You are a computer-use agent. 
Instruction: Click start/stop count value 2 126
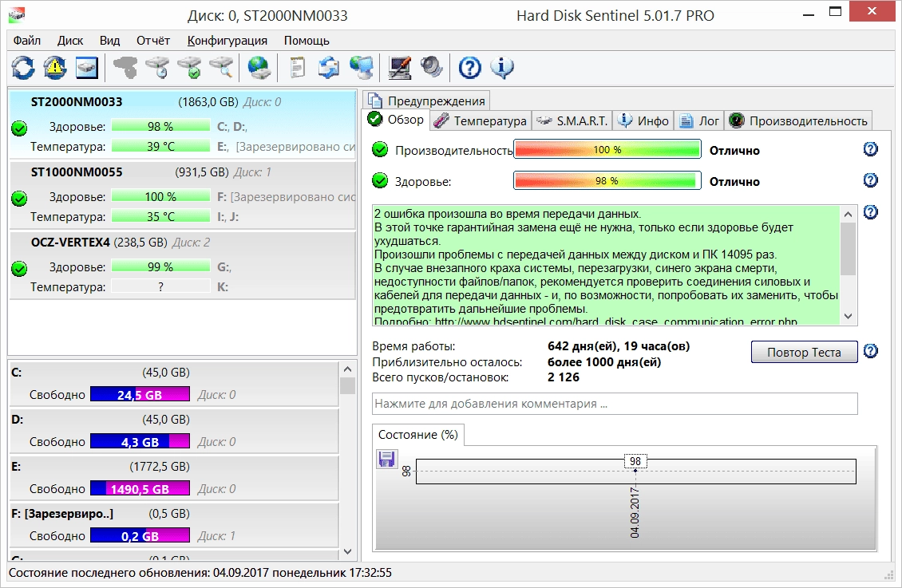[x=564, y=377]
